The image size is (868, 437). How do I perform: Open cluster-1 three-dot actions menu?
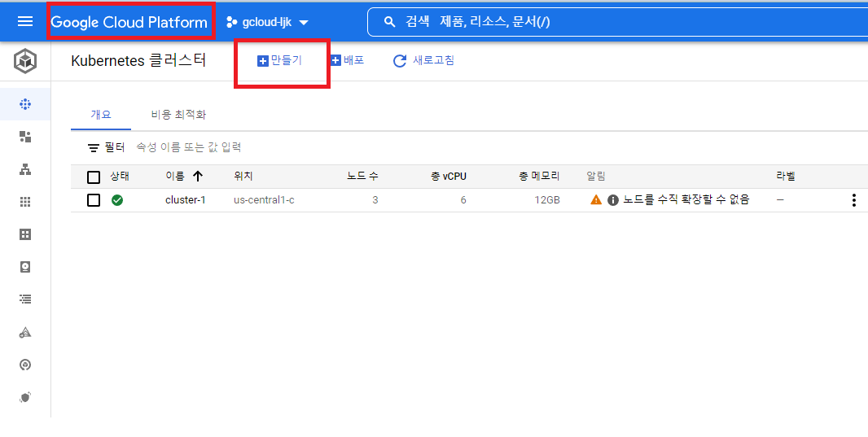tap(854, 200)
